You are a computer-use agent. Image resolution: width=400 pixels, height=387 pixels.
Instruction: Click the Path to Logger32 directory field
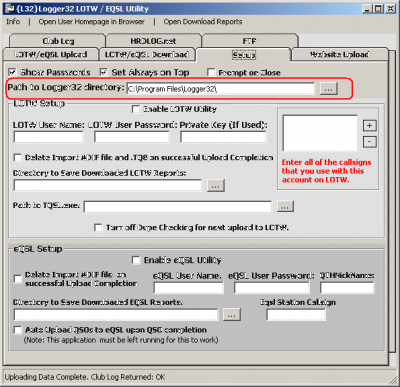point(220,89)
